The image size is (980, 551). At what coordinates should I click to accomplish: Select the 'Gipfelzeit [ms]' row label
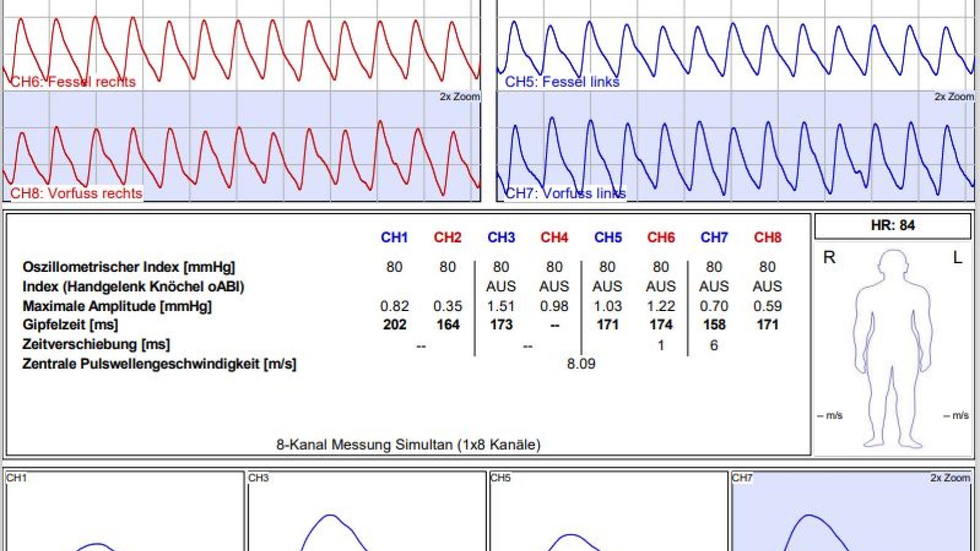tap(70, 324)
